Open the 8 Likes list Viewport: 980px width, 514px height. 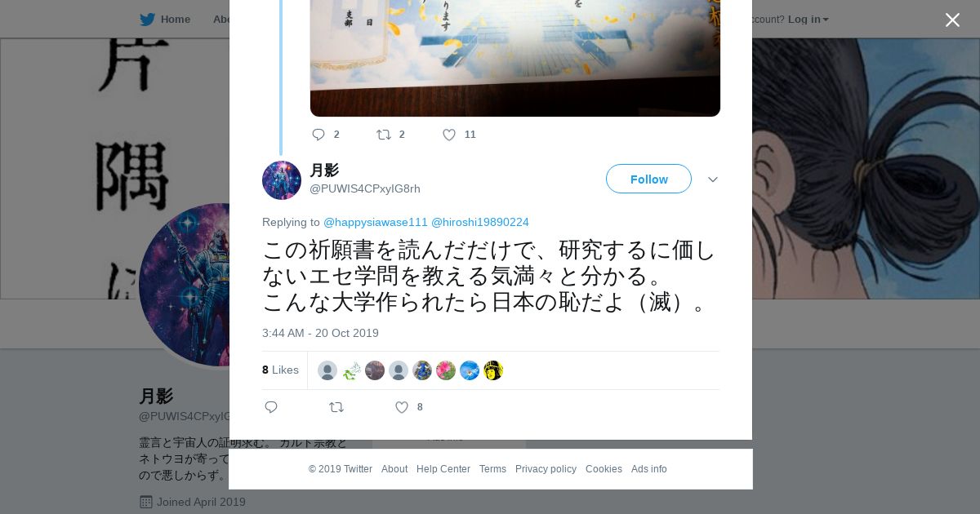(x=280, y=370)
